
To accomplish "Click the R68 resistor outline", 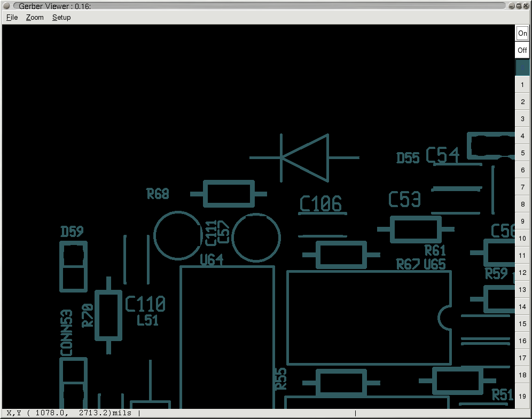I will pos(229,194).
